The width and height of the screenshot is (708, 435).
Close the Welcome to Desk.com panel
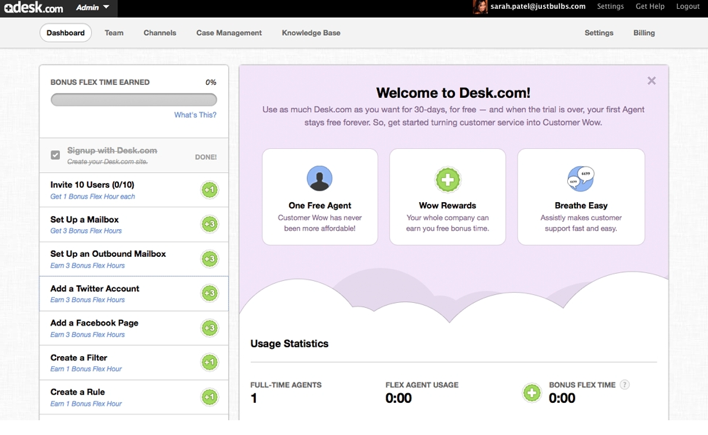(651, 81)
